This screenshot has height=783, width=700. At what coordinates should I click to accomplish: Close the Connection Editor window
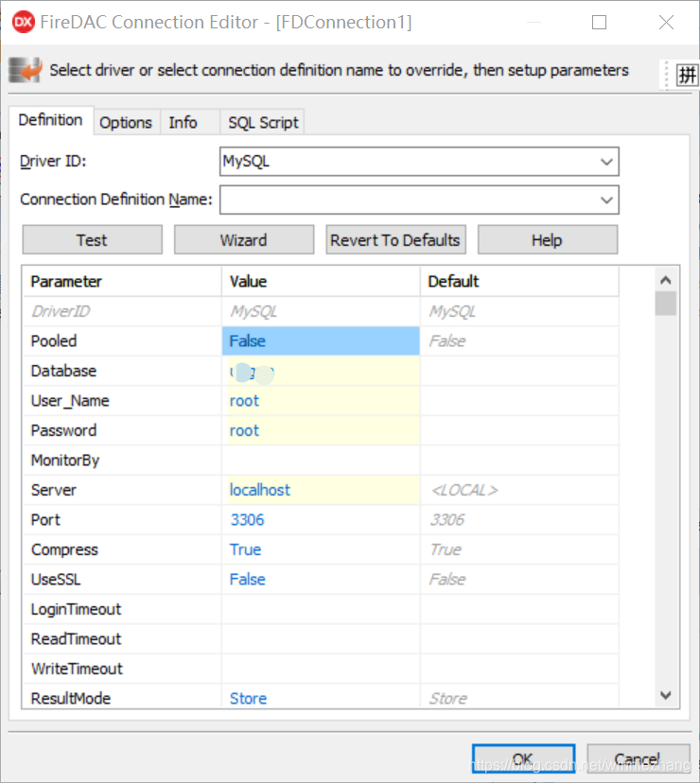click(x=666, y=23)
